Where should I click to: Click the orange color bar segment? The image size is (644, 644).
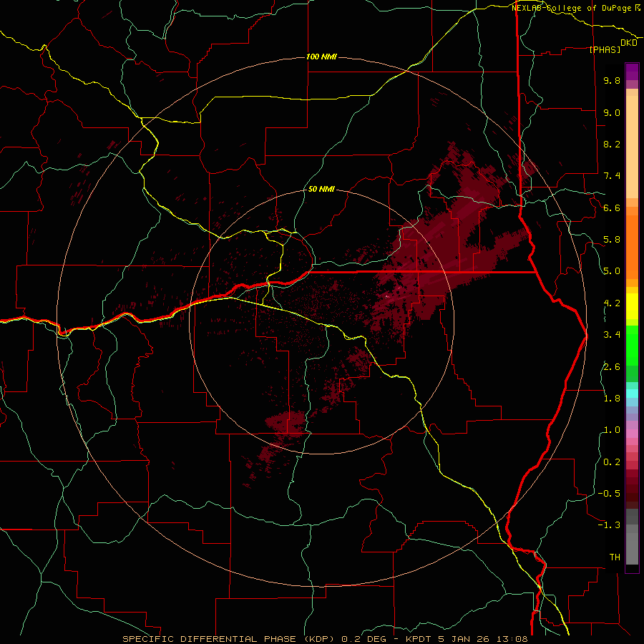(x=632, y=246)
